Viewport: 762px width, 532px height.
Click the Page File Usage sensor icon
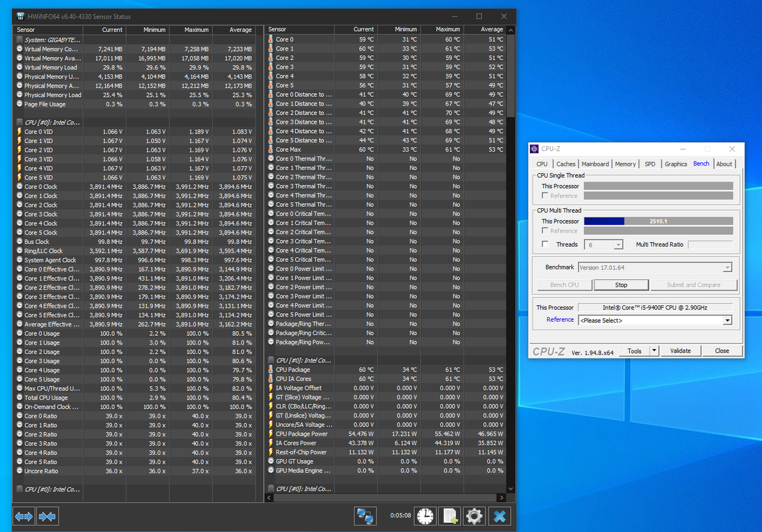19,104
